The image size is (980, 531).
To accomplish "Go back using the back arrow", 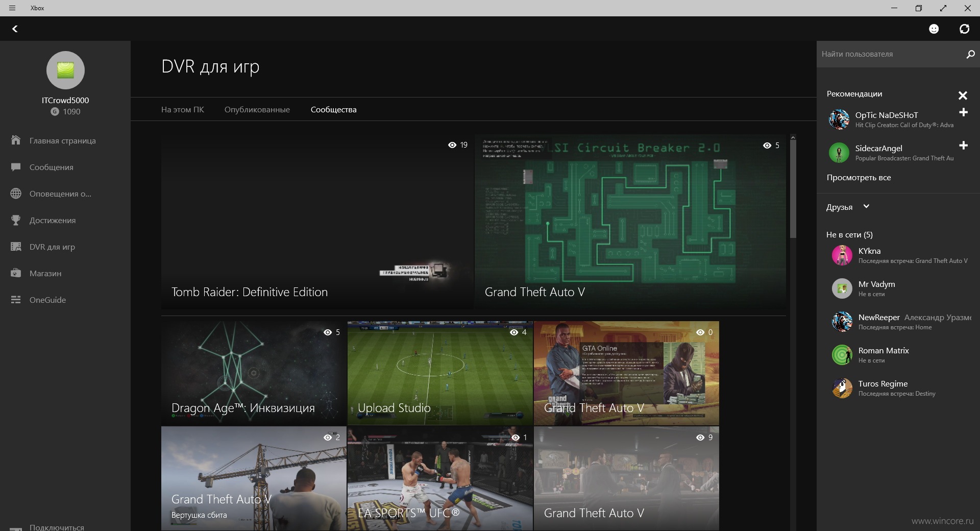I will click(15, 29).
